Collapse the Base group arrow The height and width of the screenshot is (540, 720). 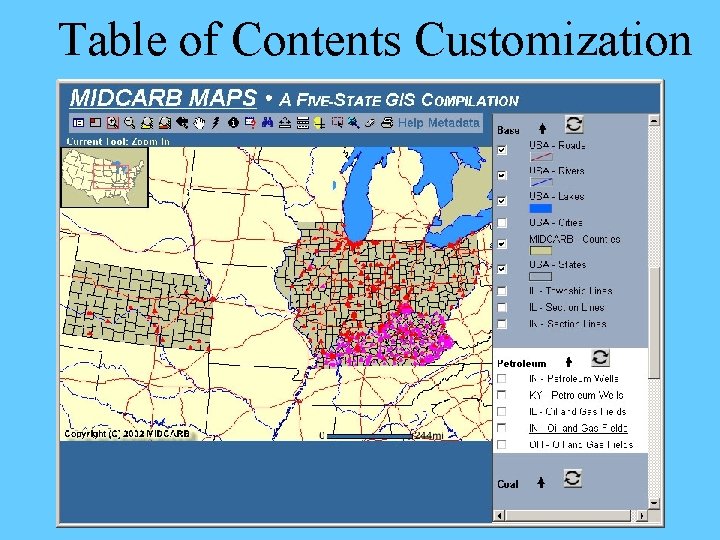pyautogui.click(x=542, y=129)
